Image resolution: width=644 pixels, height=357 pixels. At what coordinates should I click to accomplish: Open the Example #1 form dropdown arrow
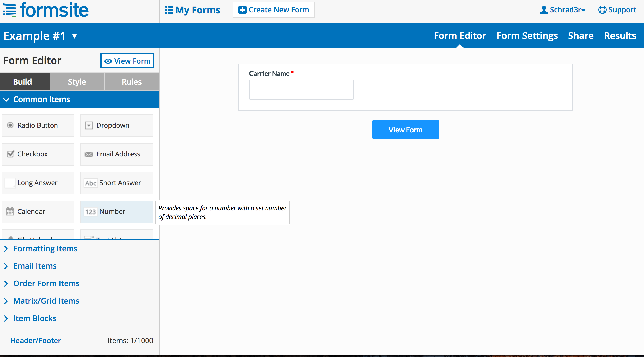tap(75, 36)
